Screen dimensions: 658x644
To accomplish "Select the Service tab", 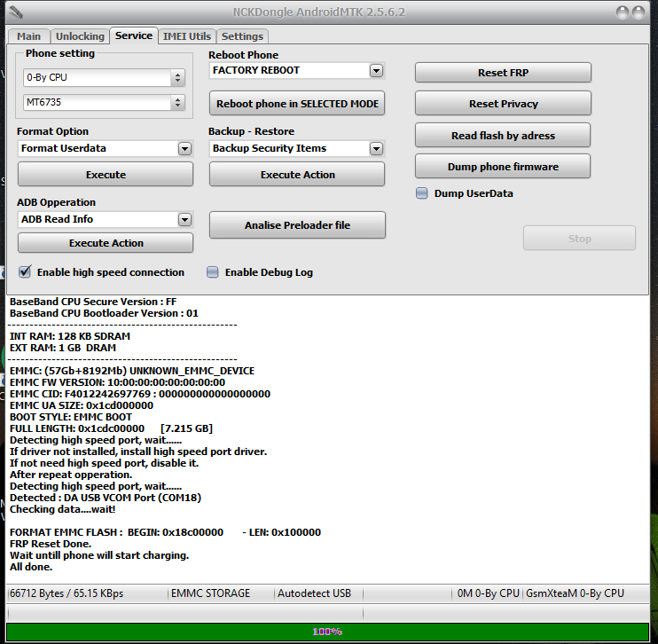I will (134, 35).
